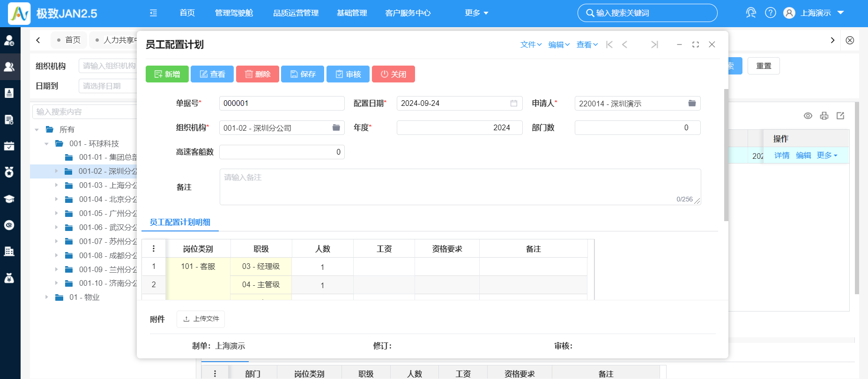
Task: Close all tabs with circled X icon
Action: point(850,40)
